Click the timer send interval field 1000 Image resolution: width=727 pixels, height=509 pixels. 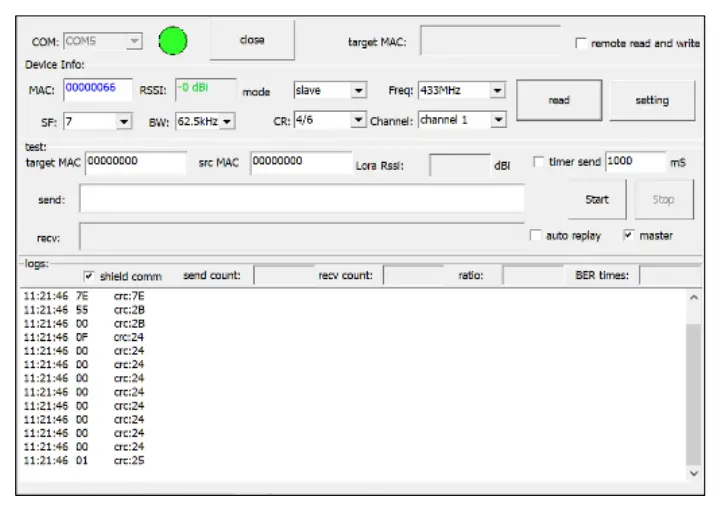point(635,162)
